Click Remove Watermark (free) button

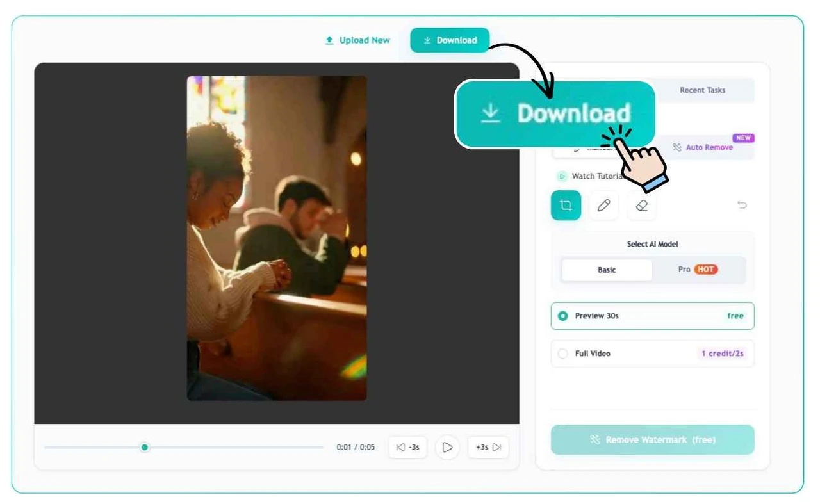coord(652,440)
